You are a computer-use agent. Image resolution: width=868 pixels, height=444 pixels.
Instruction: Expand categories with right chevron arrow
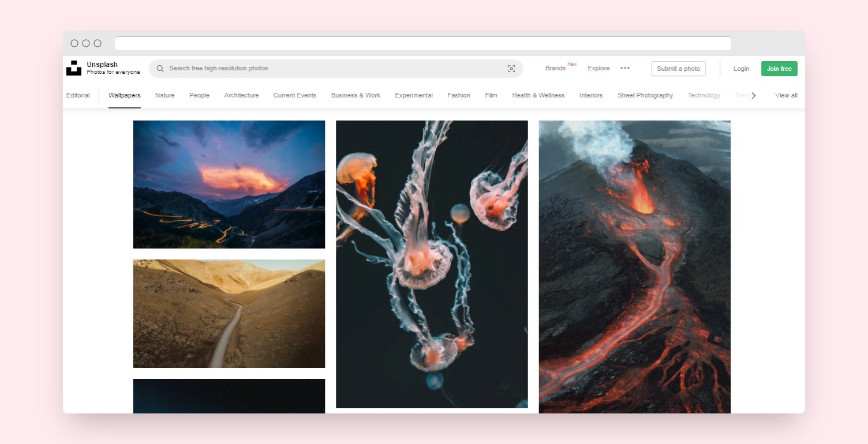coord(753,96)
